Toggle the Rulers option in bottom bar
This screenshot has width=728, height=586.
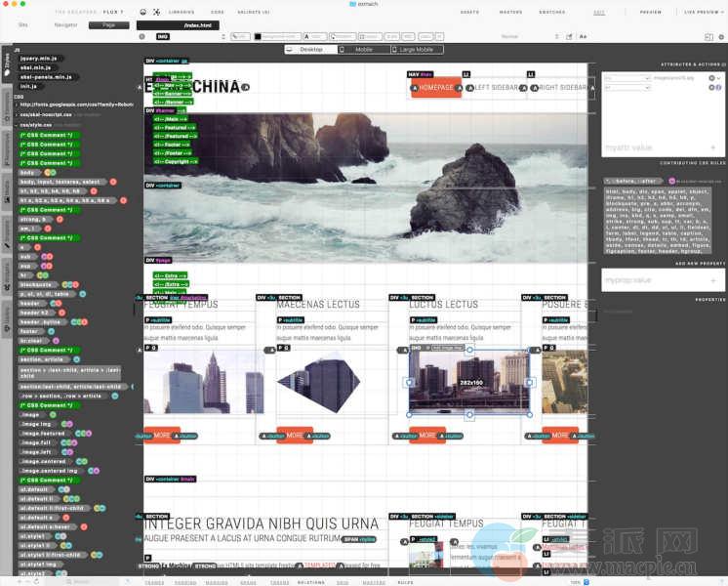[405, 582]
